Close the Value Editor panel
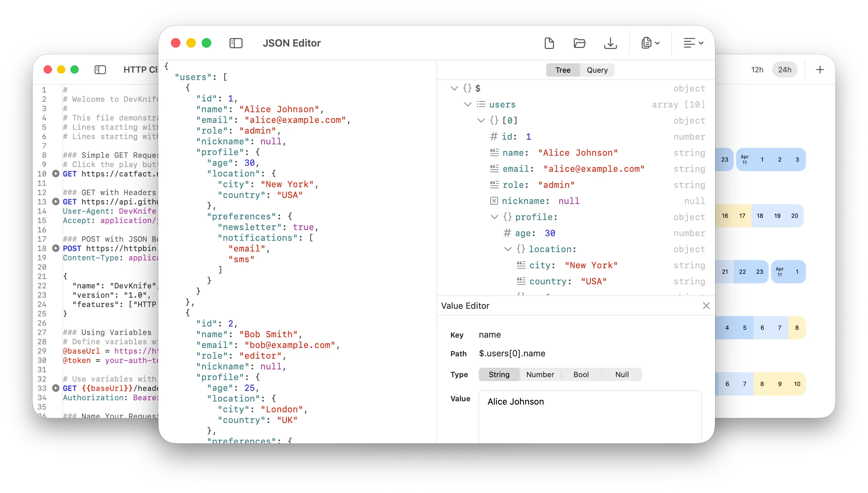The width and height of the screenshot is (868, 493). point(706,306)
